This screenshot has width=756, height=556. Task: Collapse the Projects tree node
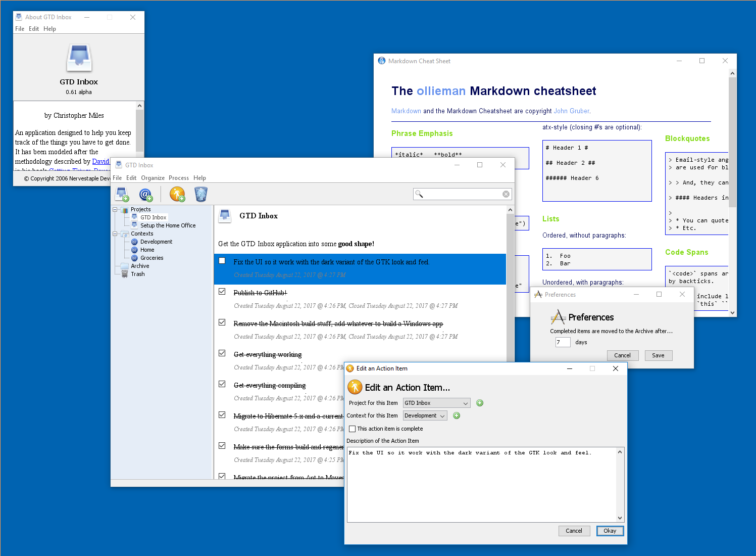(x=115, y=209)
